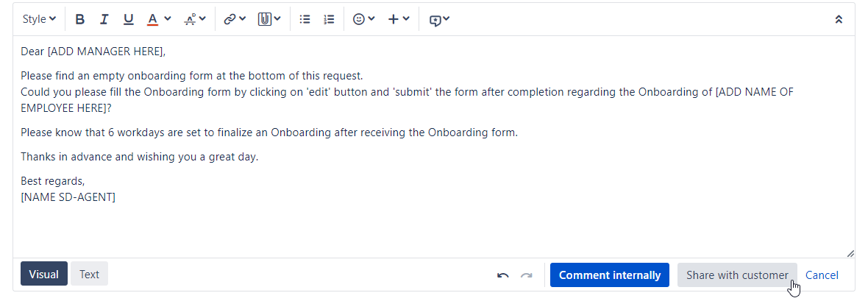The height and width of the screenshot is (304, 868).
Task: Apply bold formatting
Action: click(79, 19)
